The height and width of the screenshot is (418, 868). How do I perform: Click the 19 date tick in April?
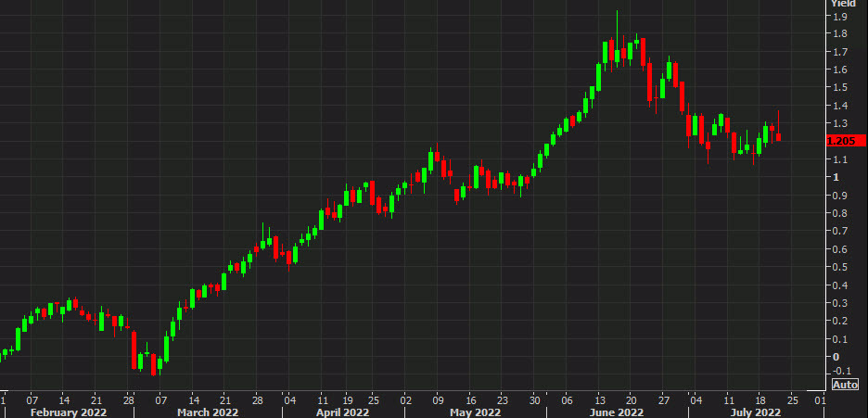point(347,399)
